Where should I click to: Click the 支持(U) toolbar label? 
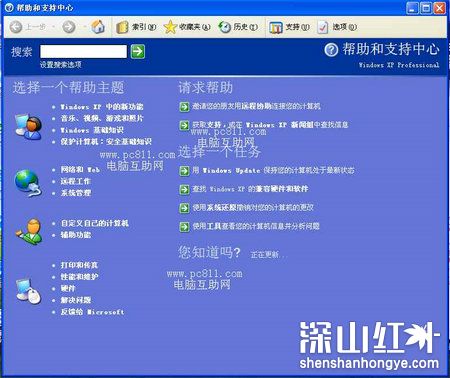pyautogui.click(x=297, y=27)
